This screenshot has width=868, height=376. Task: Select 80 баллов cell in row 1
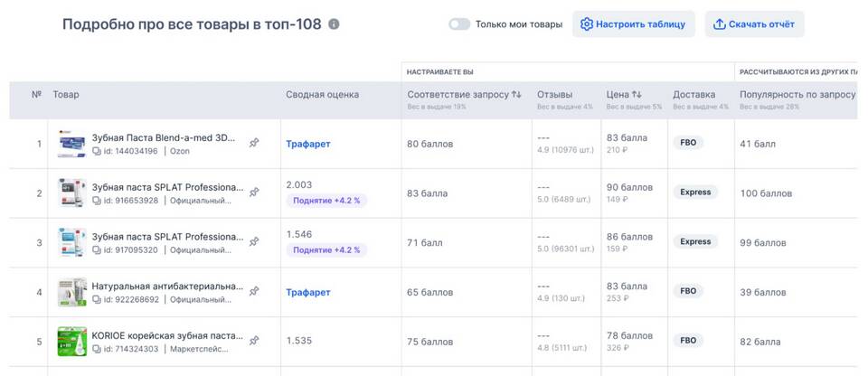coord(430,144)
